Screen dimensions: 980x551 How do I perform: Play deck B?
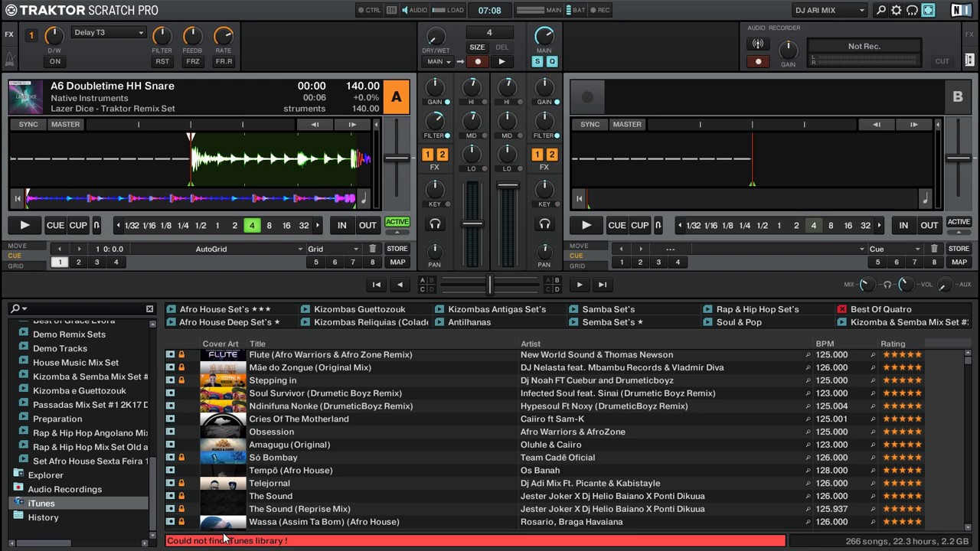coord(586,225)
